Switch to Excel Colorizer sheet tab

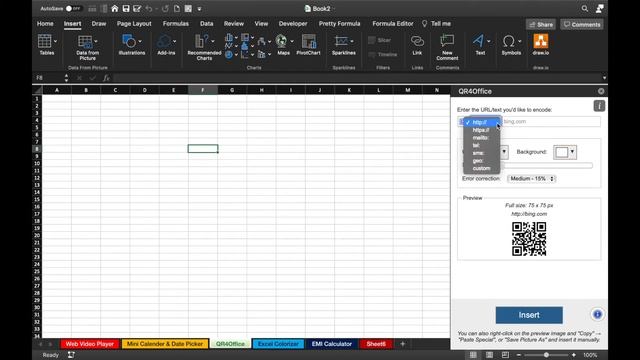coord(278,344)
